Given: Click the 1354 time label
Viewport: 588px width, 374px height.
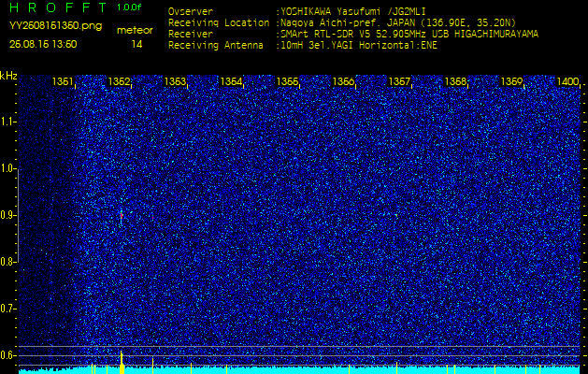Looking at the screenshot, I should pyautogui.click(x=231, y=81).
